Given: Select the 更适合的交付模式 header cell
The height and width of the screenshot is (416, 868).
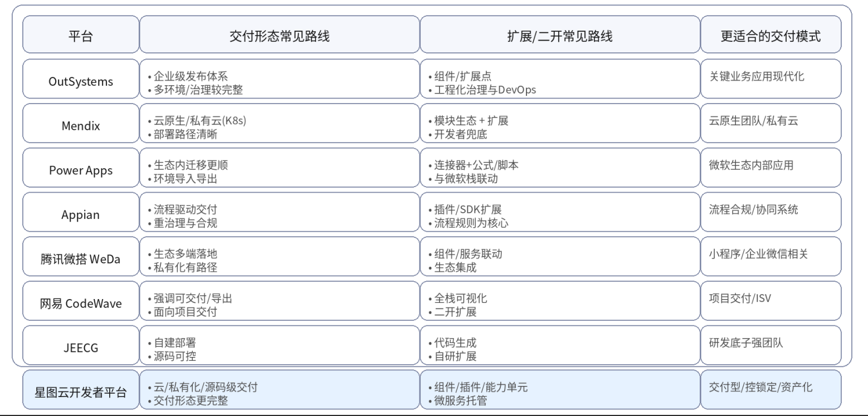Looking at the screenshot, I should click(770, 37).
